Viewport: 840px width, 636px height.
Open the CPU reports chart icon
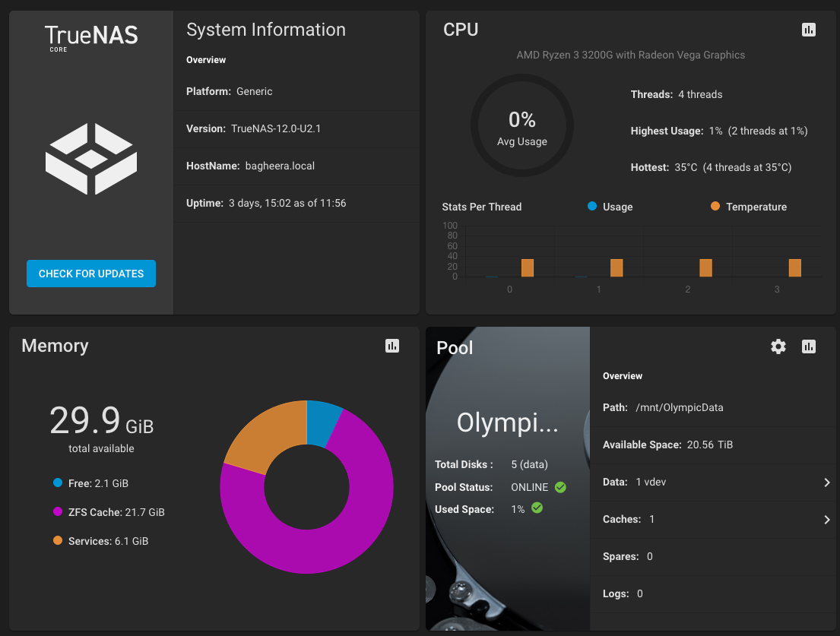point(809,30)
